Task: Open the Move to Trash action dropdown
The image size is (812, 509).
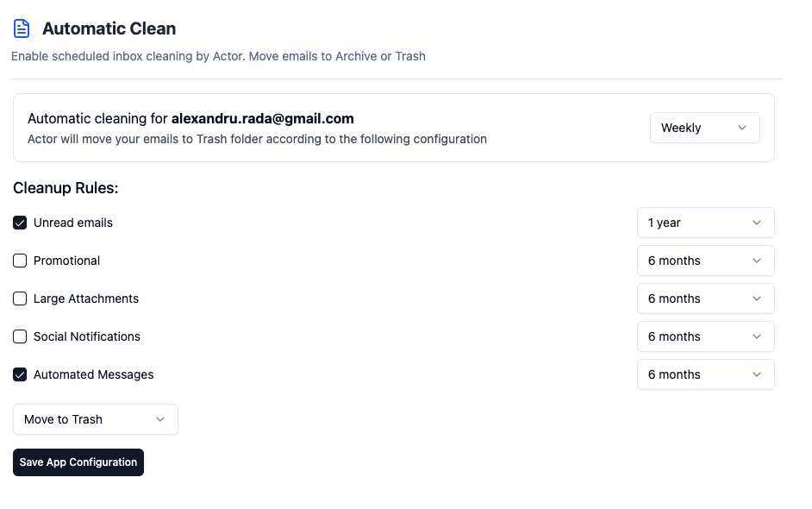Action: click(96, 419)
